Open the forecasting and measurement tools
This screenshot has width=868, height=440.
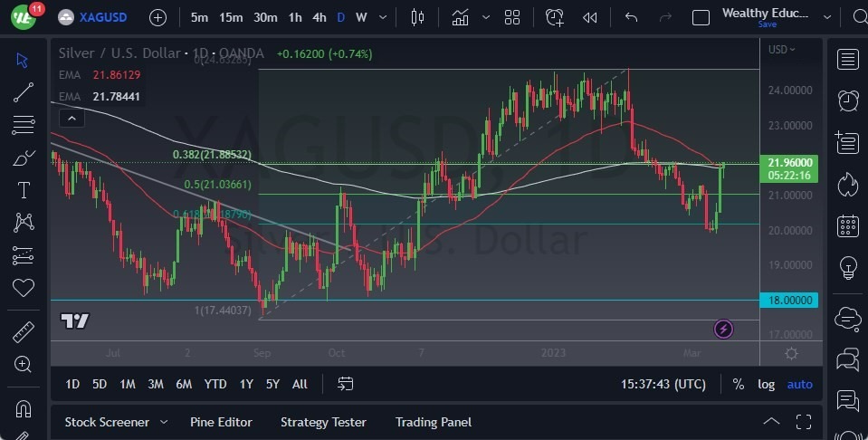tap(24, 255)
